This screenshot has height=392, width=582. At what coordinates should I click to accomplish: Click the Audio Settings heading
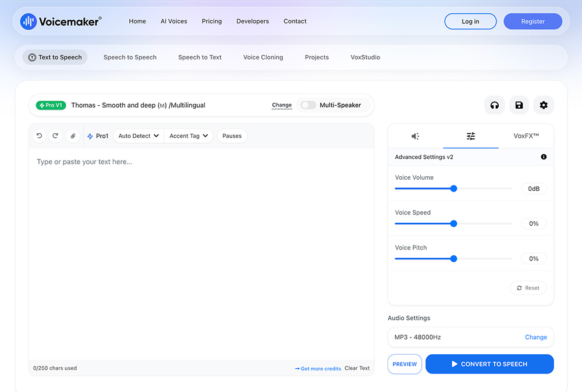click(x=409, y=318)
